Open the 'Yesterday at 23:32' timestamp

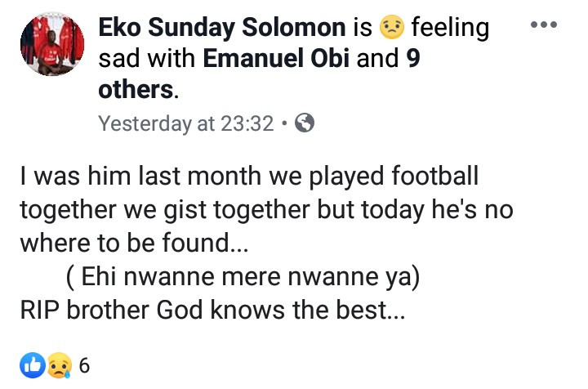[x=185, y=123]
